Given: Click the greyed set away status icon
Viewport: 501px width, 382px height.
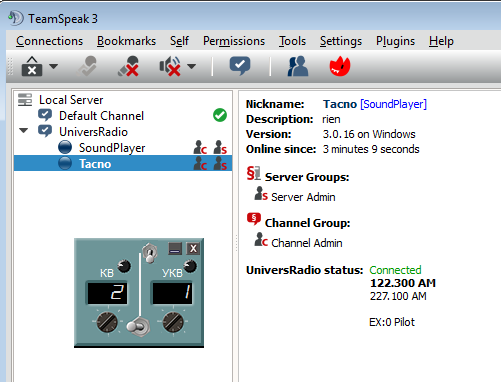Looking at the screenshot, I should 88,66.
